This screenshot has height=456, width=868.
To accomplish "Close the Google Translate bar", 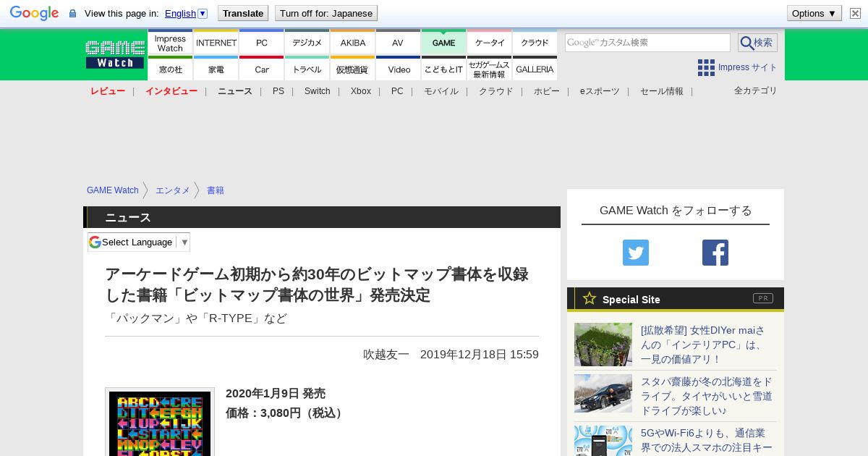I will (855, 13).
